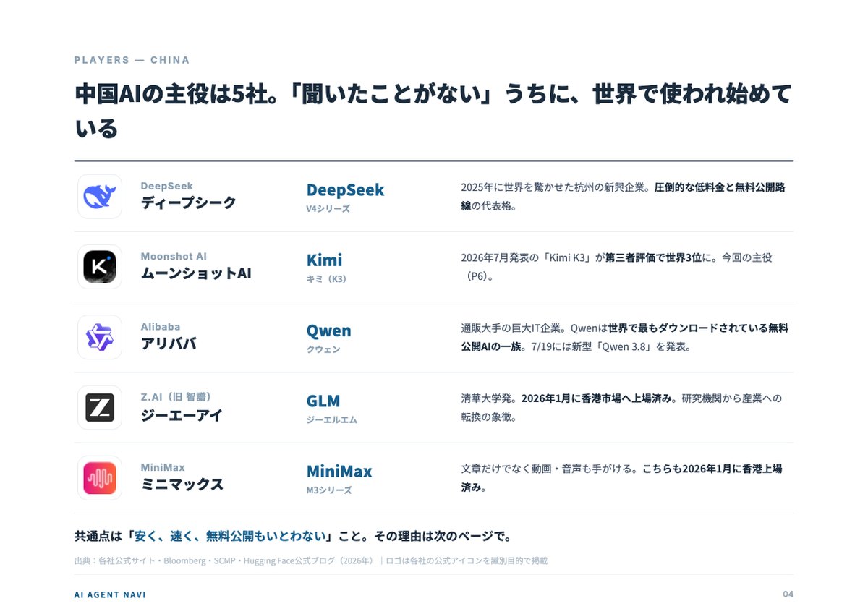This screenshot has width=868, height=614.
Task: Click the 'Alibaba' label
Action: pos(161,327)
